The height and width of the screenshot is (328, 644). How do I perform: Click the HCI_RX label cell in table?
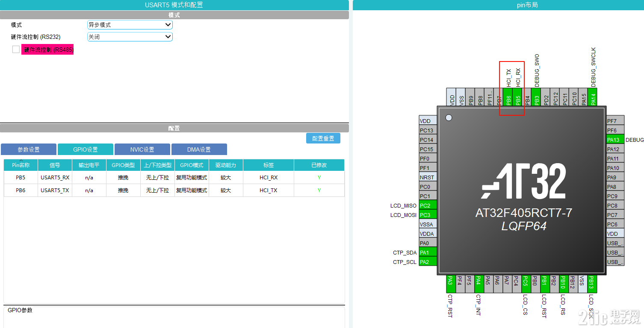pos(269,178)
